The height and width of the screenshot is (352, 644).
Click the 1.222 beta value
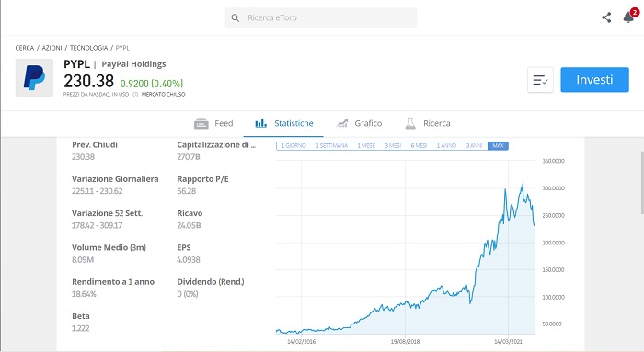point(81,328)
